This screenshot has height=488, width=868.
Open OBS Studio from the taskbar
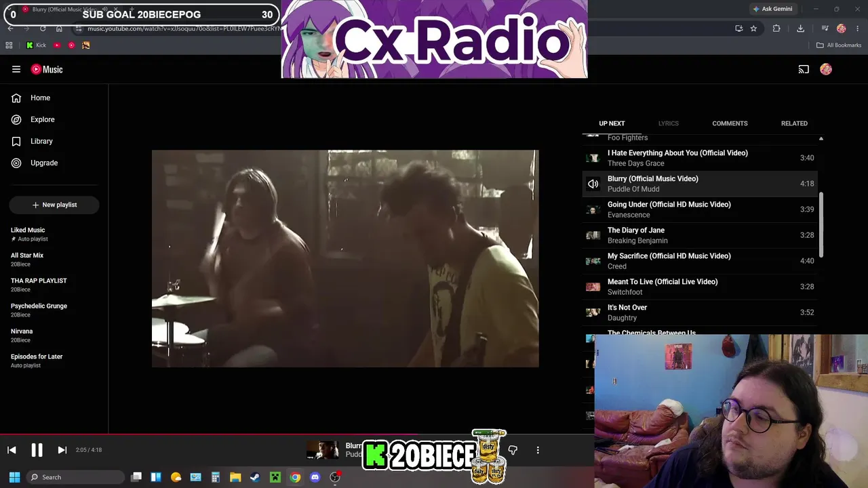click(x=335, y=477)
